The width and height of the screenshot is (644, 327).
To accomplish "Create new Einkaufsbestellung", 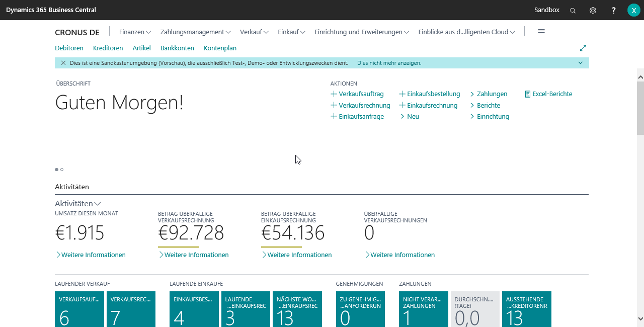I will click(x=430, y=94).
